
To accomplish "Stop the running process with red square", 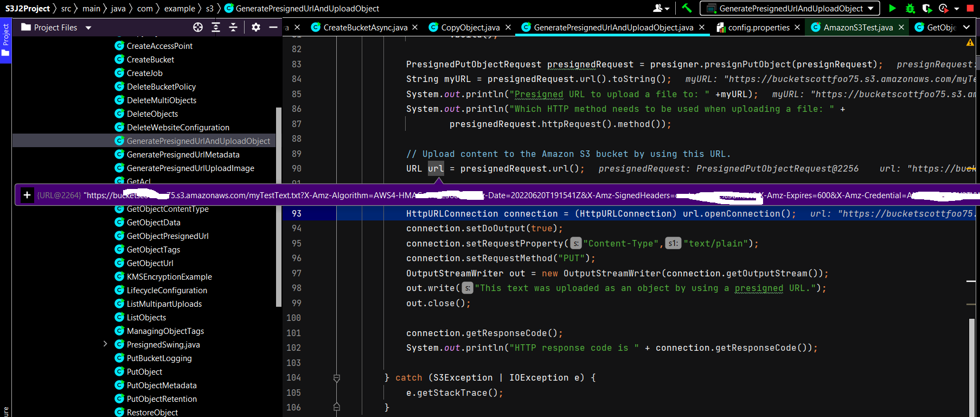I will point(970,8).
